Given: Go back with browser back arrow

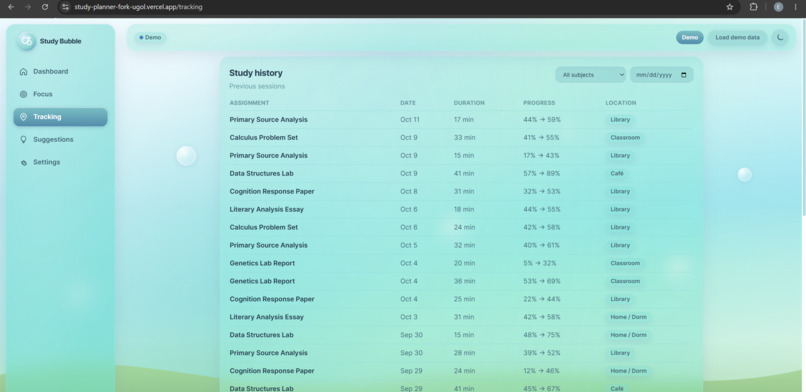Looking at the screenshot, I should 11,7.
